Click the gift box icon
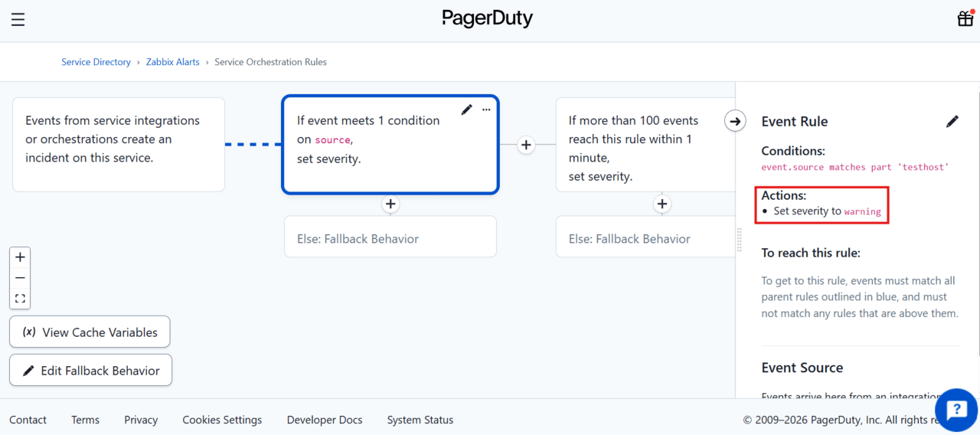The width and height of the screenshot is (980, 435). pos(965,19)
